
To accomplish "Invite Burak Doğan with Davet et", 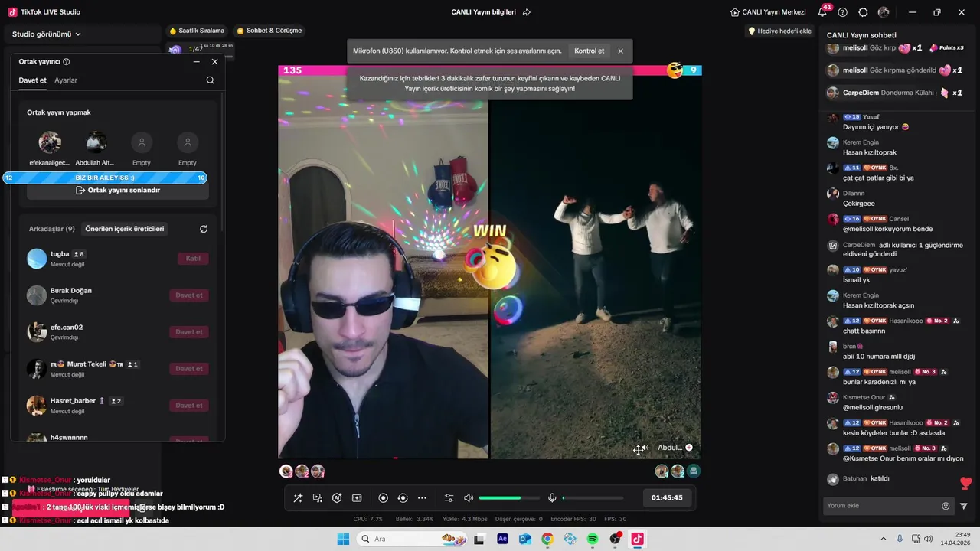I will point(189,295).
